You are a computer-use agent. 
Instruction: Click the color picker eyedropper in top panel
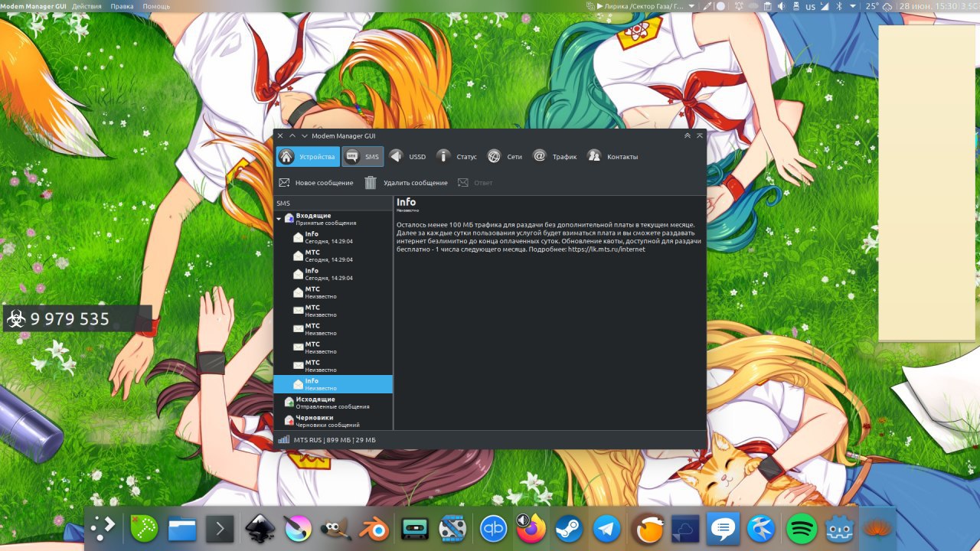tap(708, 6)
